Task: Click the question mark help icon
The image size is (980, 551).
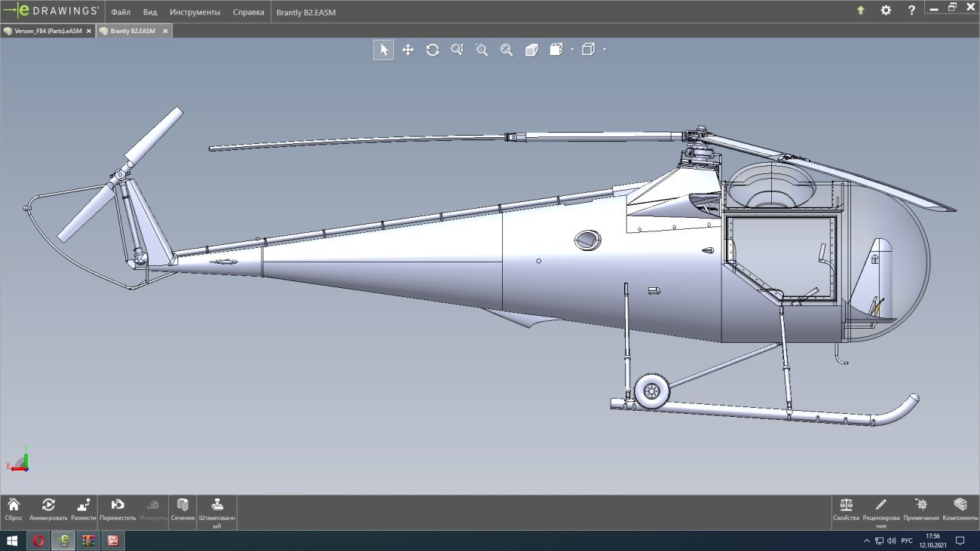Action: (x=911, y=11)
